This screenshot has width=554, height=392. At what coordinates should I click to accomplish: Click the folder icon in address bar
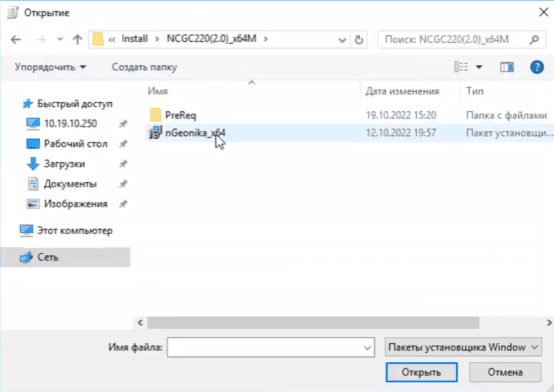pyautogui.click(x=98, y=39)
